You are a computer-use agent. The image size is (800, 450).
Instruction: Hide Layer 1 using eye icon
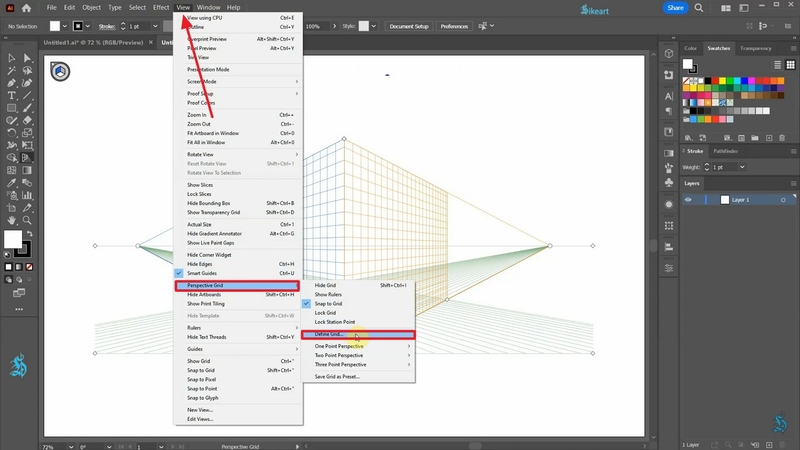[688, 200]
